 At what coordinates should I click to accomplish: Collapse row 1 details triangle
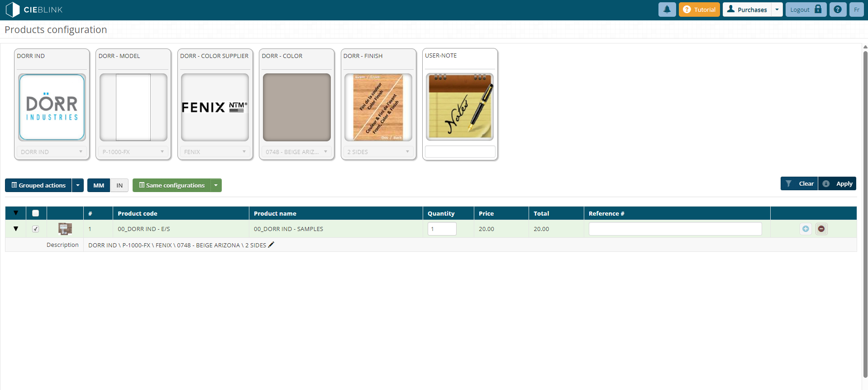click(16, 229)
